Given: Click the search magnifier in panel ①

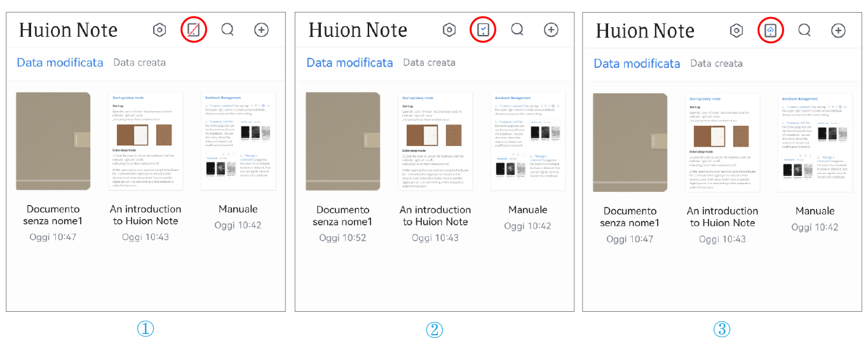Looking at the screenshot, I should (227, 30).
